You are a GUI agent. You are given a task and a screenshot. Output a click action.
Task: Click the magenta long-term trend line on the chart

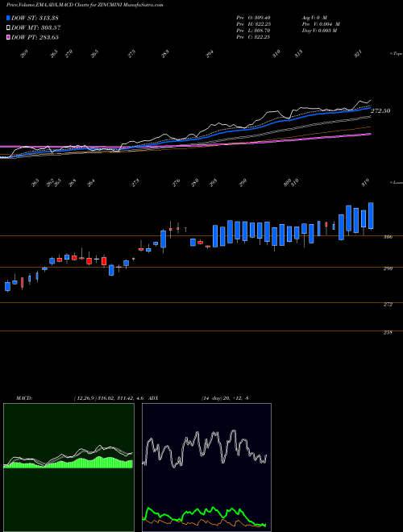pyautogui.click(x=272, y=142)
